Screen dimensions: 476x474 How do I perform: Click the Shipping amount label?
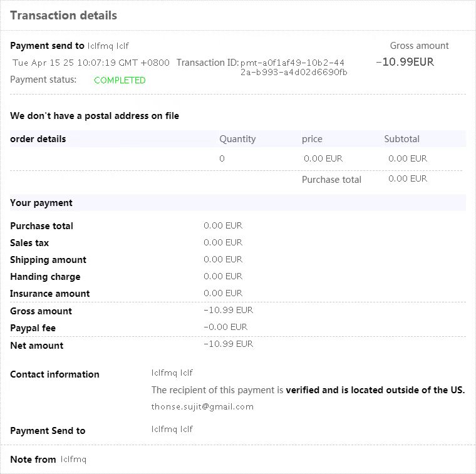[x=48, y=260]
